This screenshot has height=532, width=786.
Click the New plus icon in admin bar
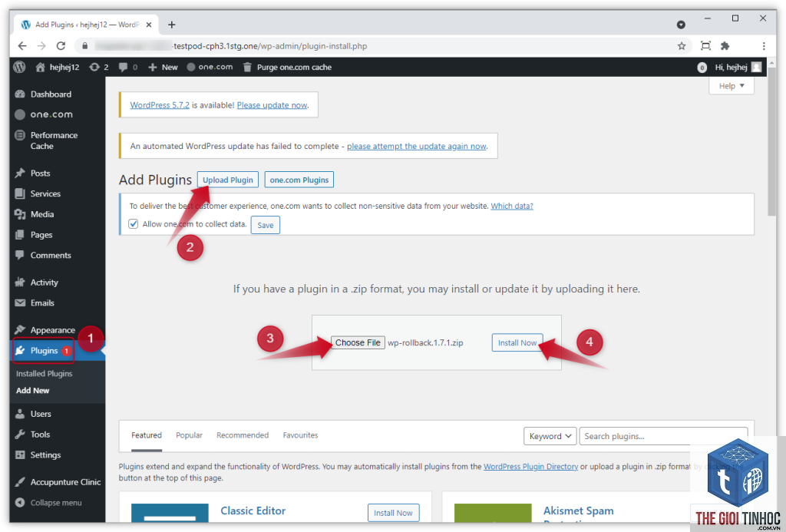(x=153, y=68)
